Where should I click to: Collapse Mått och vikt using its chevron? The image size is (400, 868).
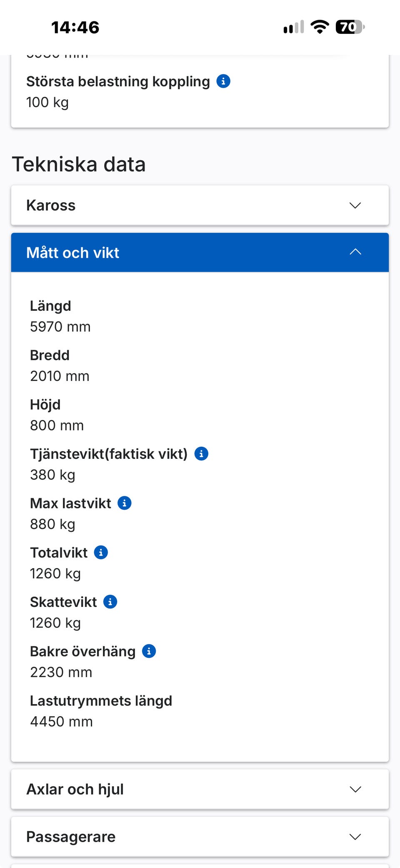355,252
